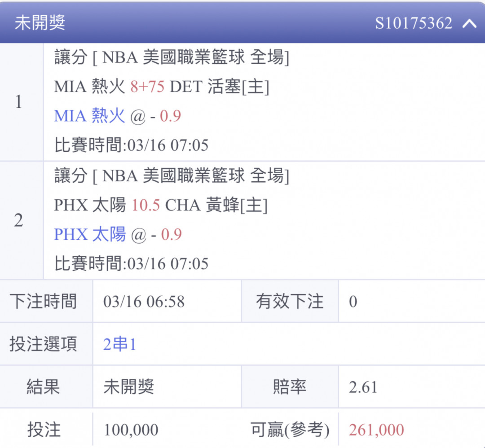The image size is (485, 448).
Task: Click the 2.61 odds value
Action: tap(363, 387)
